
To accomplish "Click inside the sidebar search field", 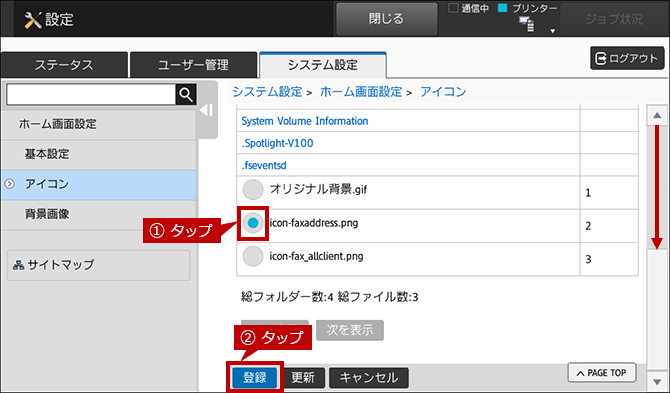I will [91, 94].
